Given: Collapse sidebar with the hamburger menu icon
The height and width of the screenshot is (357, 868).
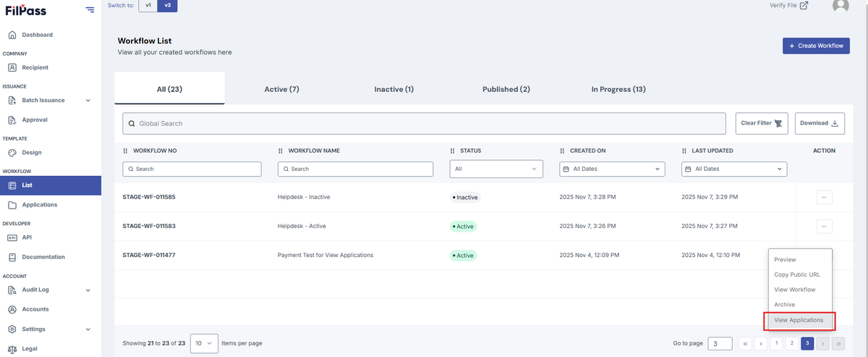Looking at the screenshot, I should 90,9.
